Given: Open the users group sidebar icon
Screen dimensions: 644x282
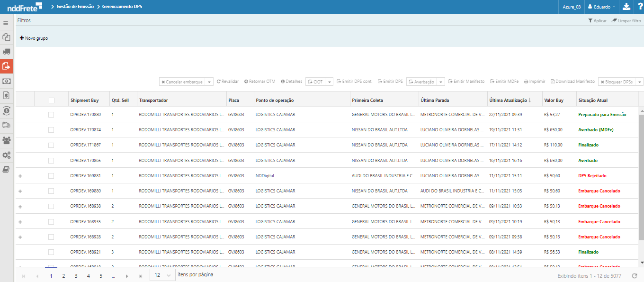Looking at the screenshot, I should pos(6,140).
